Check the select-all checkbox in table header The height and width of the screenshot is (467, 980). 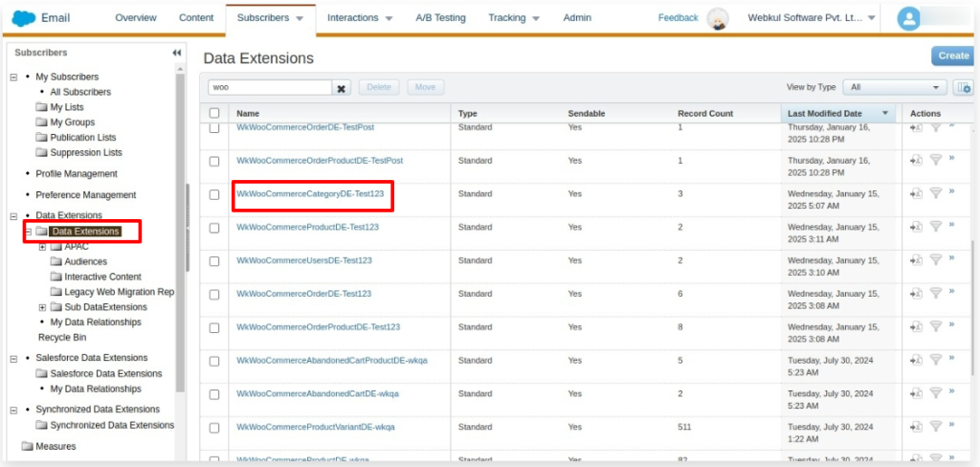tap(214, 113)
